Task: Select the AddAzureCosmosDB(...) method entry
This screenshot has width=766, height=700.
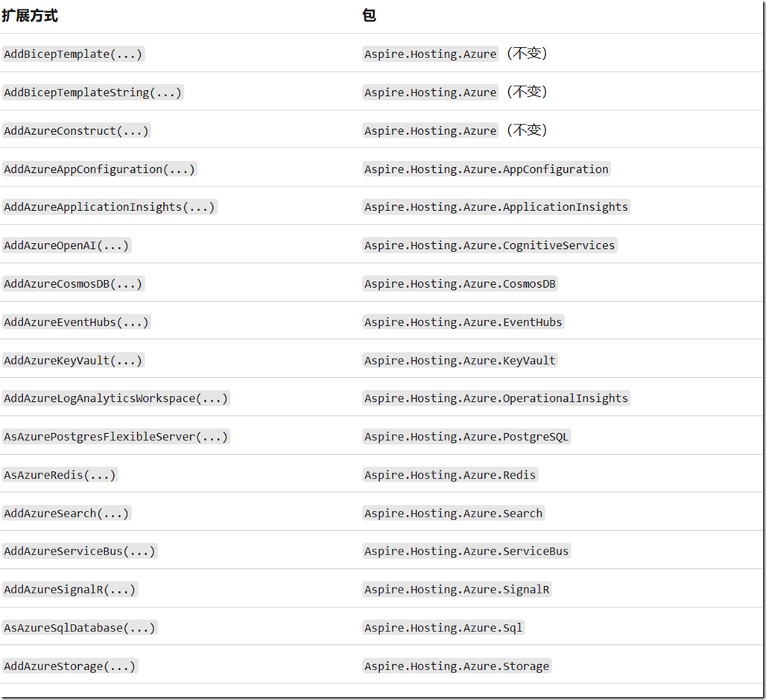Action: pos(72,283)
